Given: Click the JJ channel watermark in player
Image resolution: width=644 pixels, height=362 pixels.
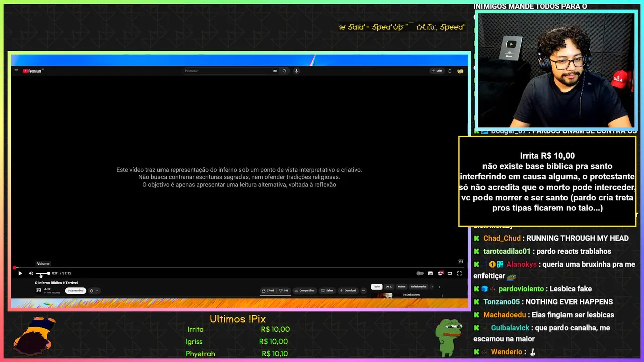Looking at the screenshot, I should [x=460, y=261].
